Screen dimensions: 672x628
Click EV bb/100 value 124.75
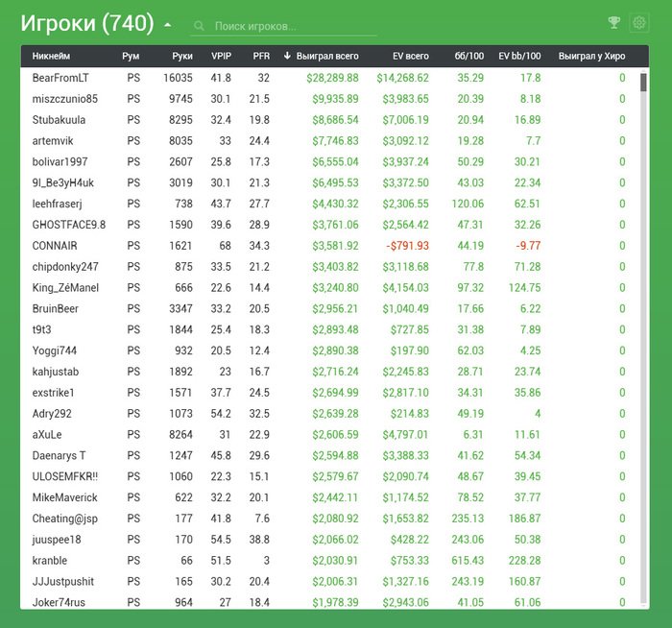point(524,288)
